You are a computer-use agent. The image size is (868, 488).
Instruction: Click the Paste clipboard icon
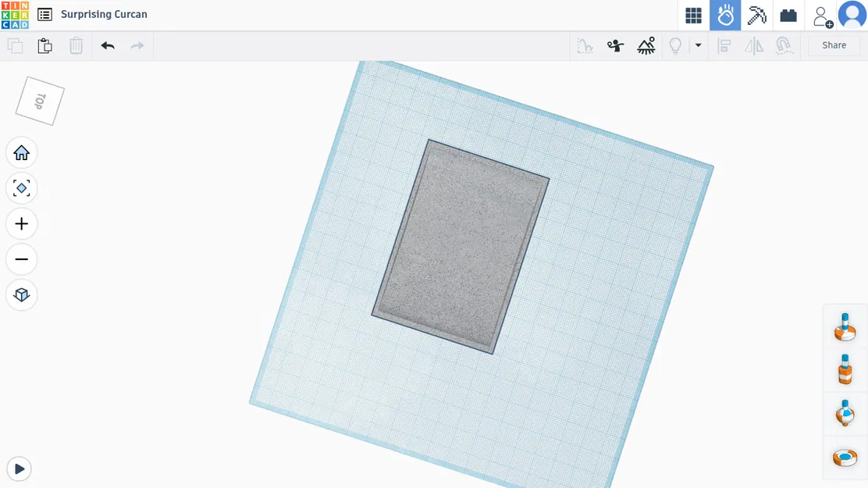[44, 45]
